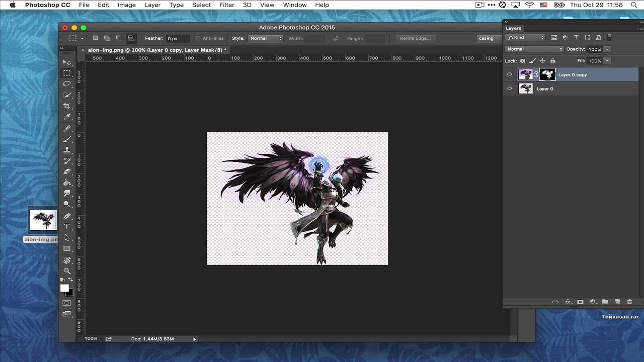Select the Eraser tool
Image resolution: width=644 pixels, height=362 pixels.
[x=67, y=171]
